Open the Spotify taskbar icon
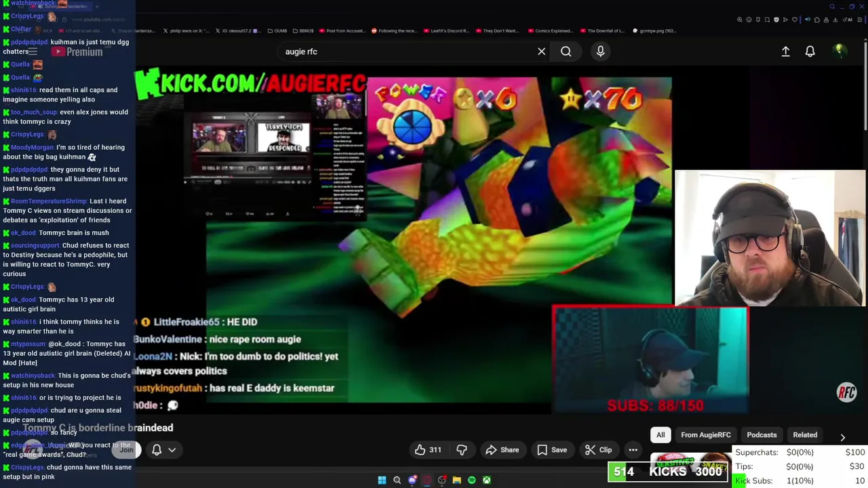 472,481
